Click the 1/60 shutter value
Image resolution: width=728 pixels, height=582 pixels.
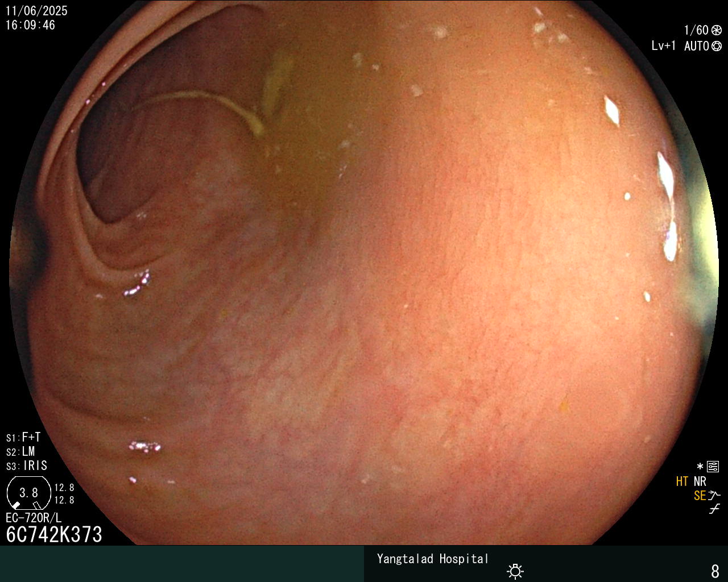(x=696, y=30)
